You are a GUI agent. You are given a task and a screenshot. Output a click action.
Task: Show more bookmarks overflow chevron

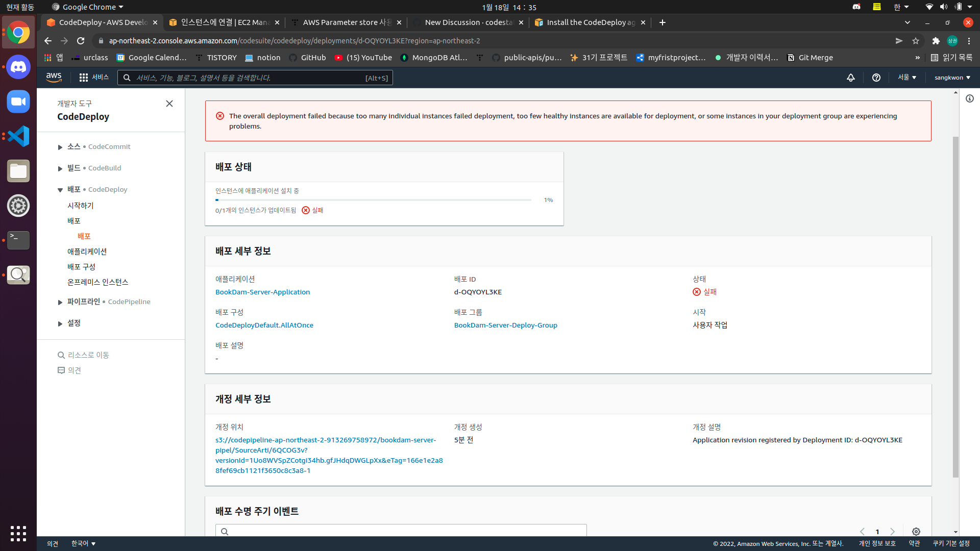(918, 58)
